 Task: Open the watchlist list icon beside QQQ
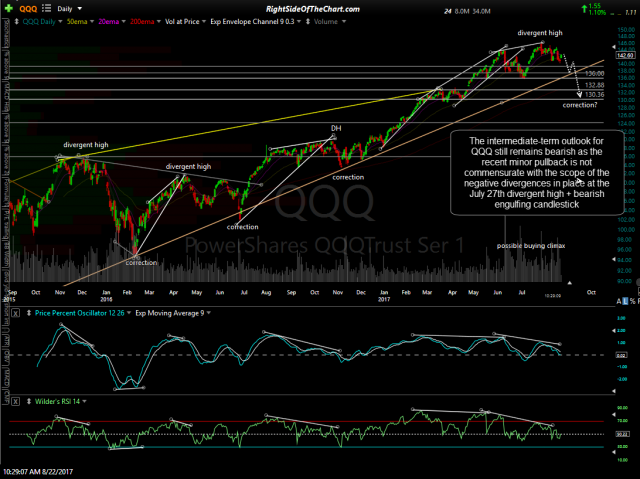47,8
